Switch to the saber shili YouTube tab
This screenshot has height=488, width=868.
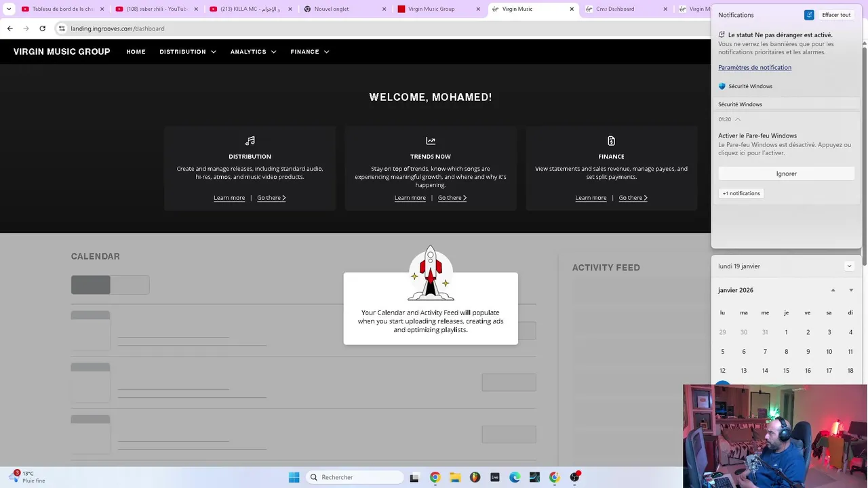[x=156, y=9]
